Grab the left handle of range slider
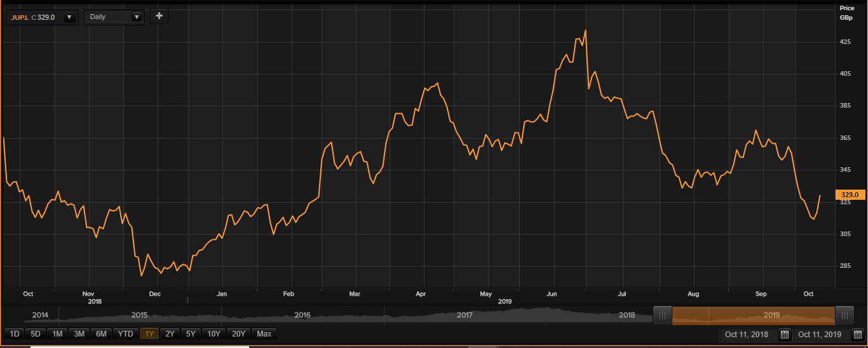 pyautogui.click(x=663, y=315)
